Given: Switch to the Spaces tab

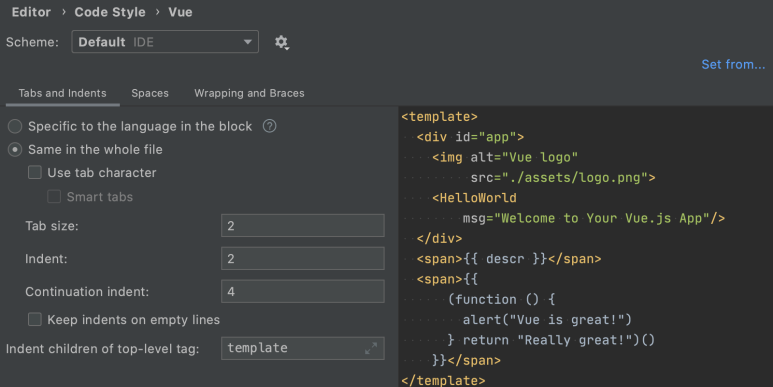Looking at the screenshot, I should [150, 93].
